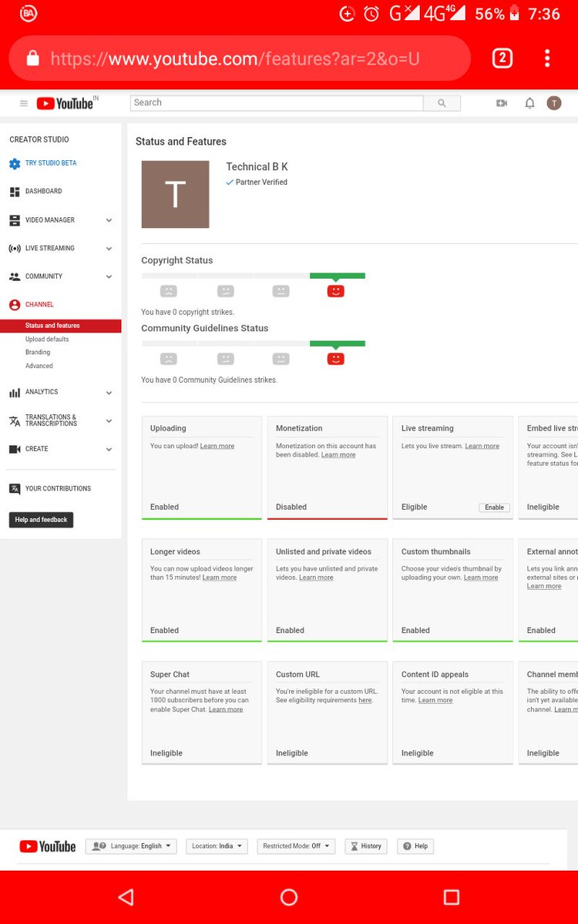Expand the Video Manager section
This screenshot has width=578, height=924.
[x=109, y=220]
